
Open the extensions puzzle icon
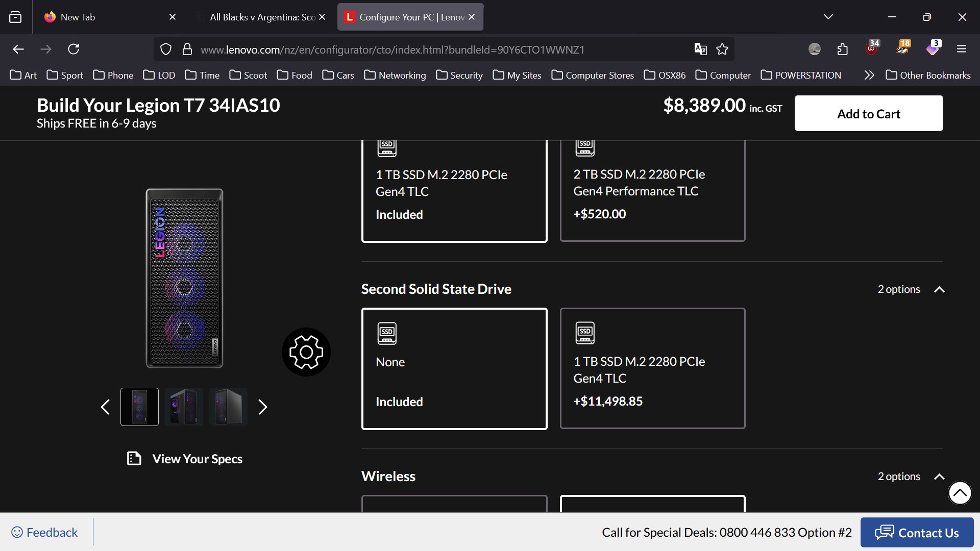click(843, 49)
